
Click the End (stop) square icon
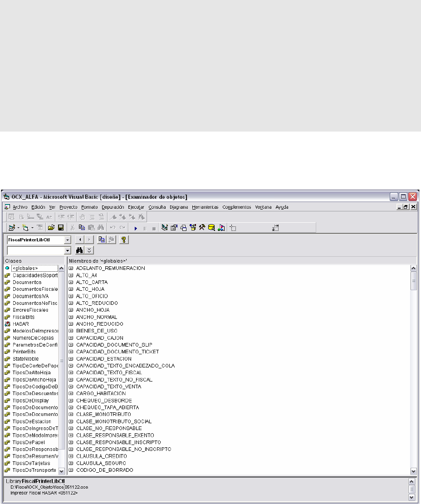[154, 228]
